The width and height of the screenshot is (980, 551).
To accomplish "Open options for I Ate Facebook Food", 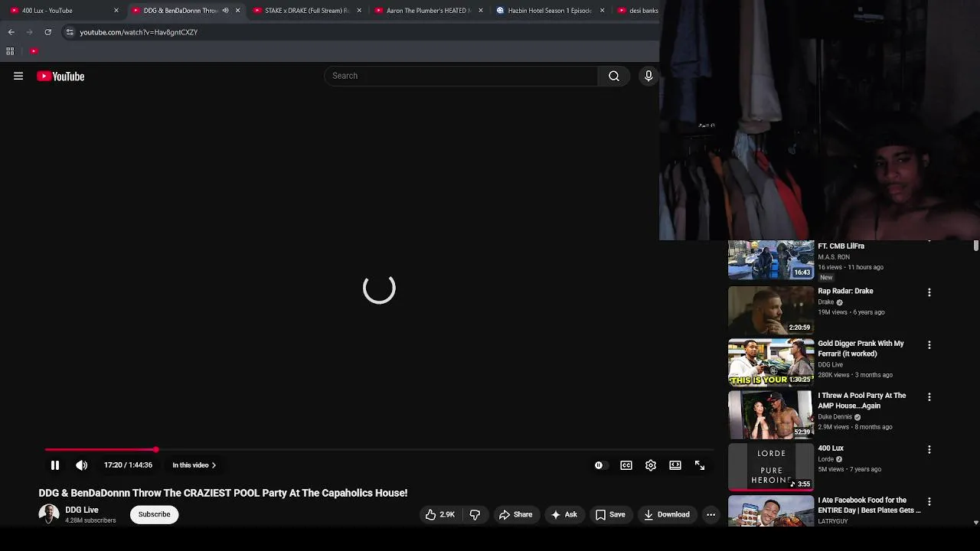I will [929, 502].
